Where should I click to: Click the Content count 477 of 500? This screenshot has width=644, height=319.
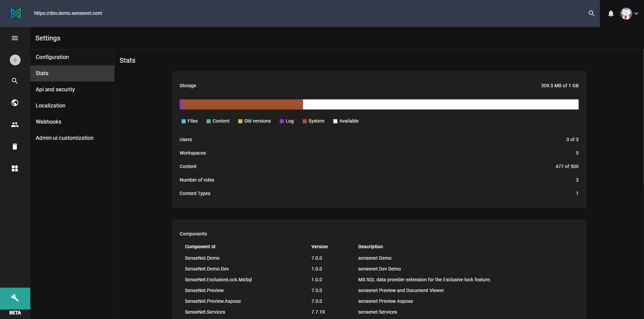pyautogui.click(x=567, y=166)
